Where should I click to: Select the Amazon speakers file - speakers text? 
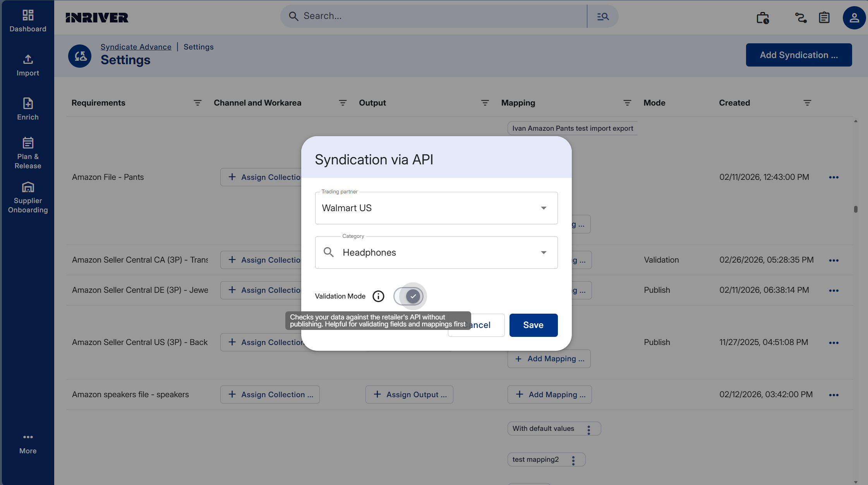130,394
